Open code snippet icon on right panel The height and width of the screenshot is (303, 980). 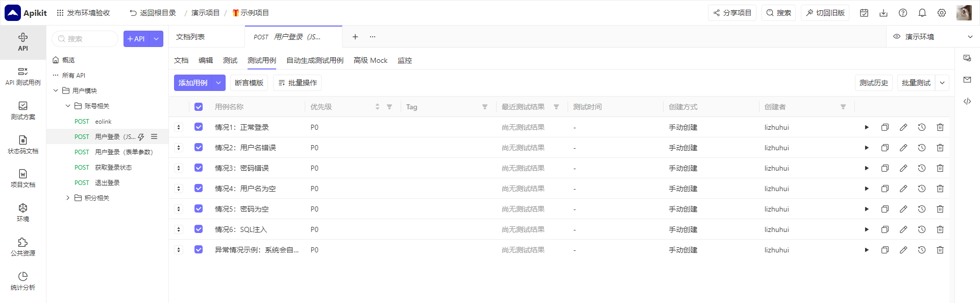[967, 101]
